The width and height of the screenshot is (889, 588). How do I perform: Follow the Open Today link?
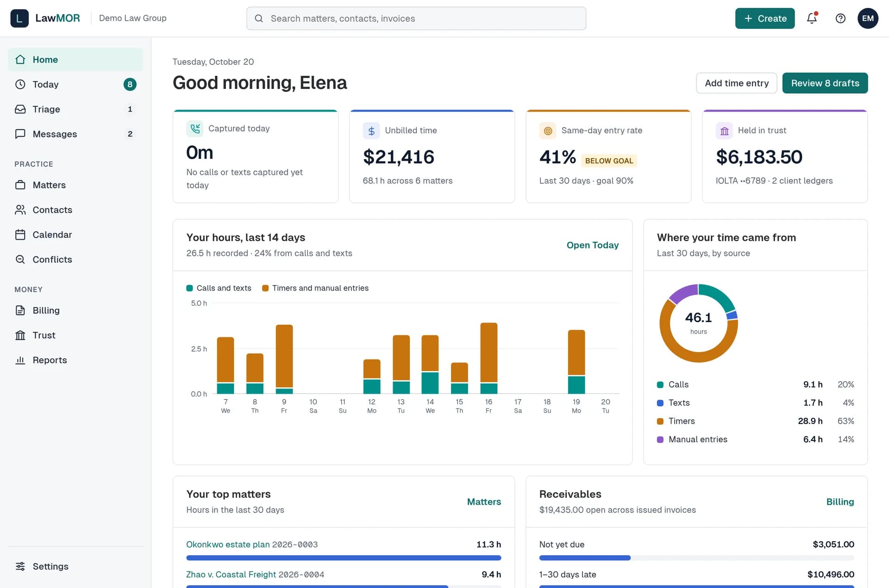593,245
